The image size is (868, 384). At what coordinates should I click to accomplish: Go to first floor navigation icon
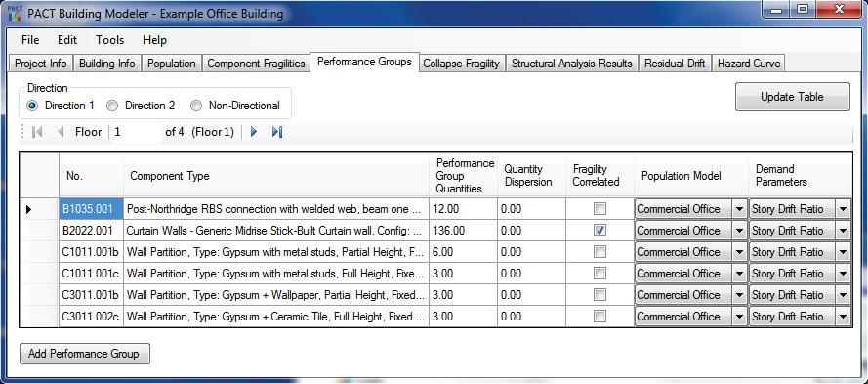click(37, 132)
